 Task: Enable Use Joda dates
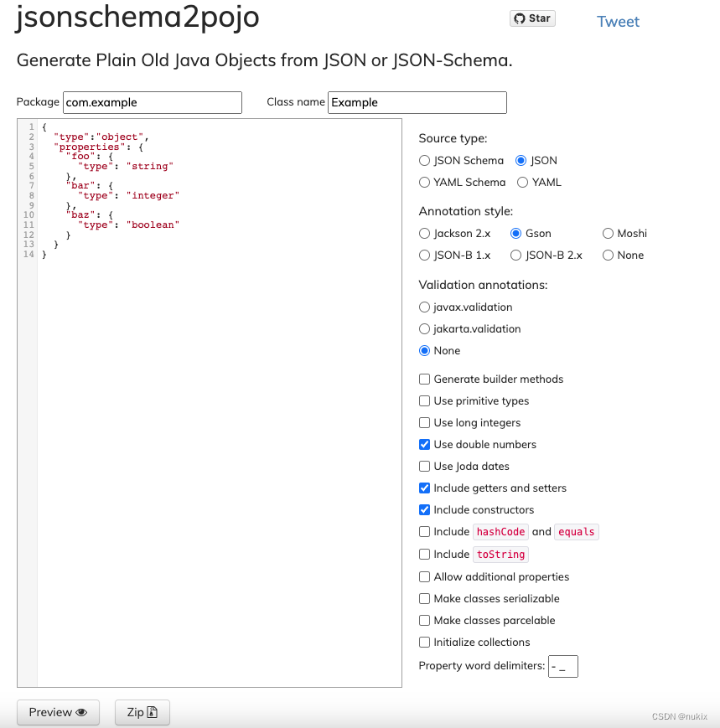(424, 466)
